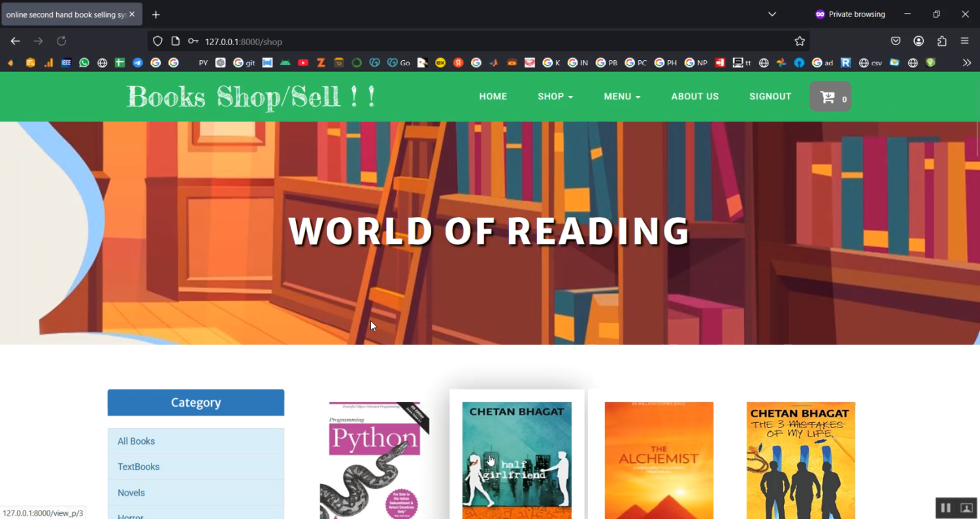The width and height of the screenshot is (980, 519).
Task: Open the shopping cart icon
Action: 830,97
